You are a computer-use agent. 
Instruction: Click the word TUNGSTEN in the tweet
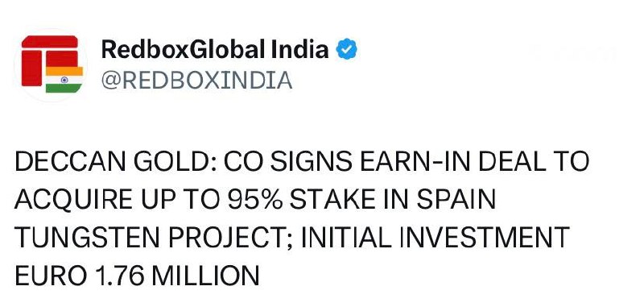pos(87,238)
